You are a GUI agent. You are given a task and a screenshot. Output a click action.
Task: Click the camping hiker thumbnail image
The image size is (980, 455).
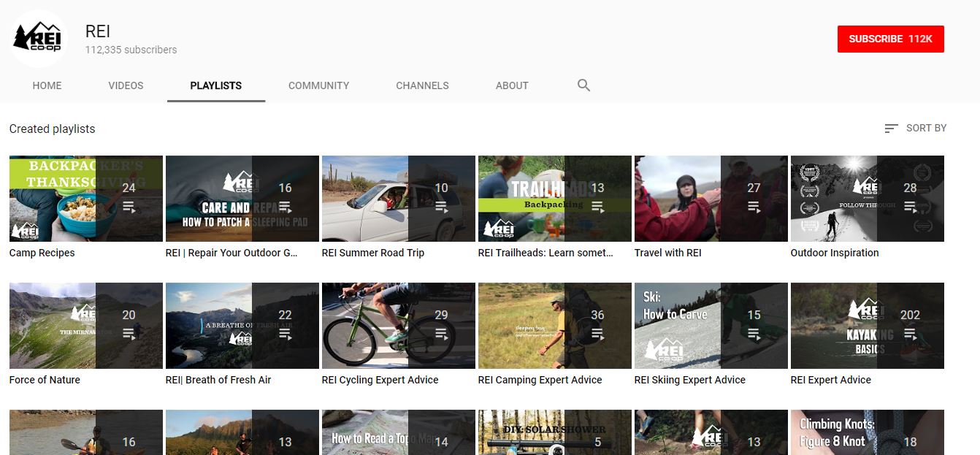pyautogui.click(x=555, y=326)
